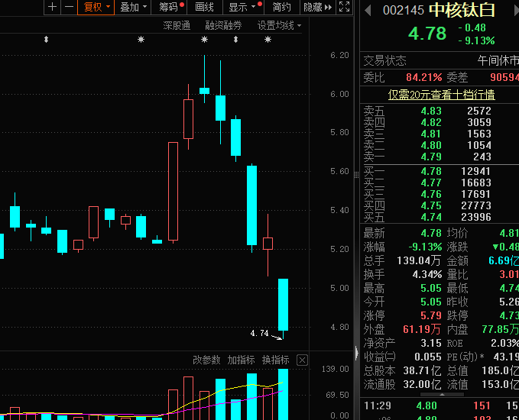519x420 pixels.
Task: Click the 融资融券 tag
Action: coord(223,25)
